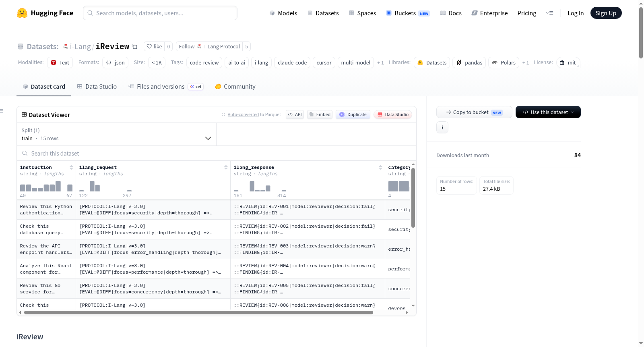Screen dimensions: 644x347
Task: Click the multi-model tag
Action: click(x=356, y=62)
